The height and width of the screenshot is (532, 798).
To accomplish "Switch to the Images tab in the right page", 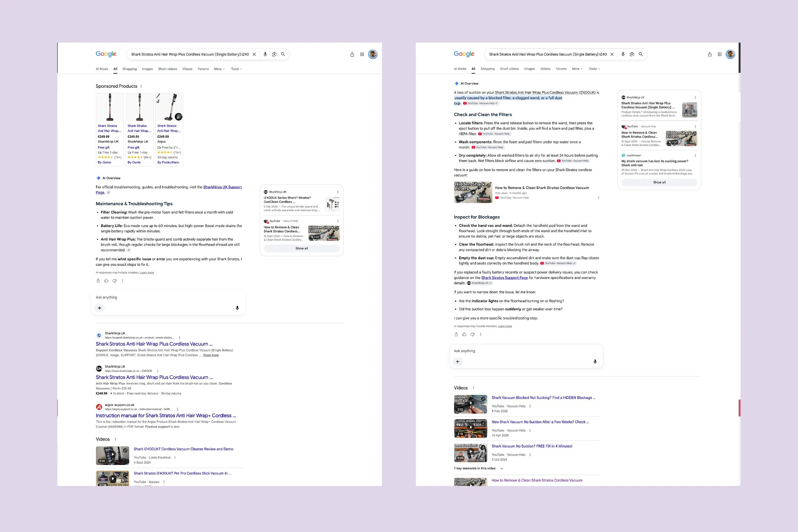I will click(529, 69).
